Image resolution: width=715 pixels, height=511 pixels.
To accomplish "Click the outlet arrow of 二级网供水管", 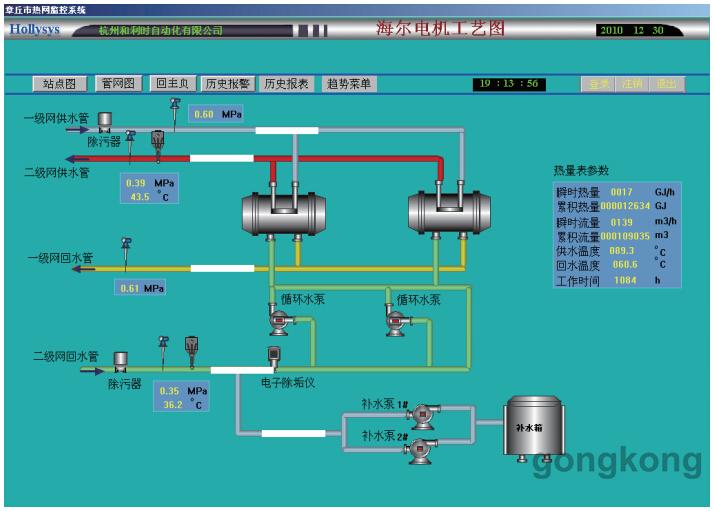I will point(77,159).
